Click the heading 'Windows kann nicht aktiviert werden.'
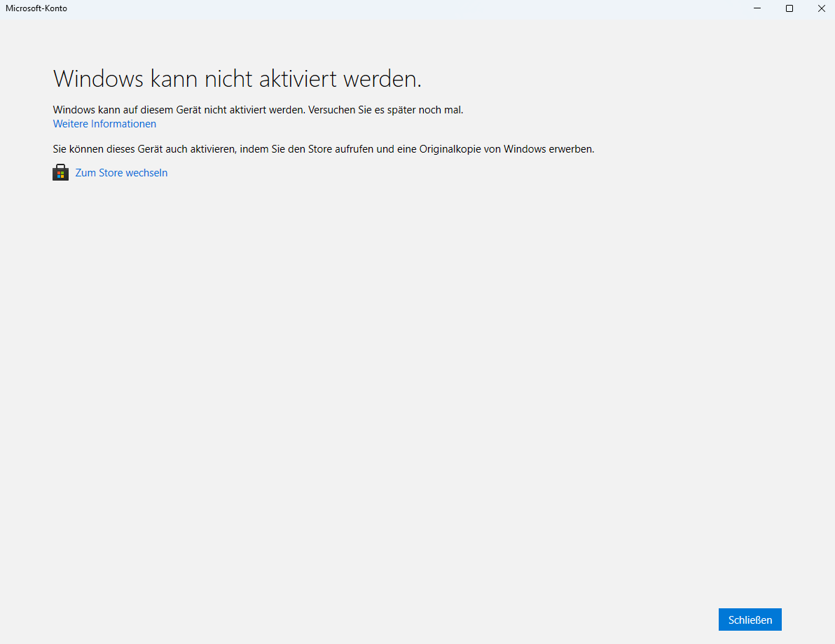Screen dimensions: 835x644 point(237,79)
